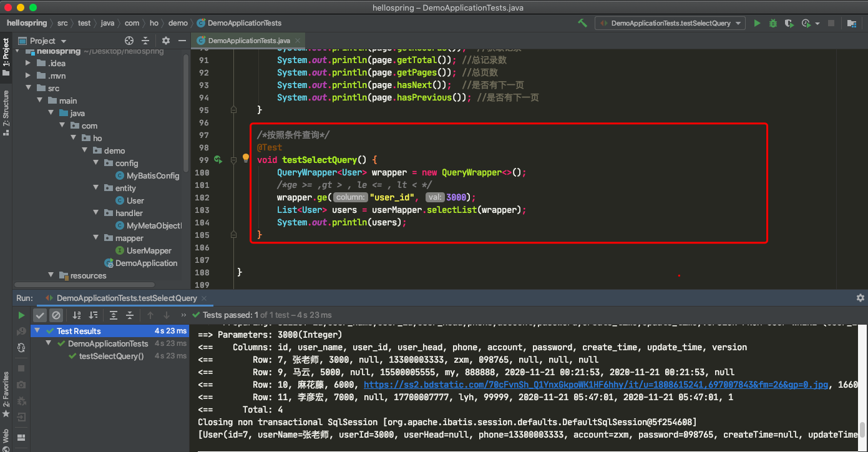Toggle the Show Passed tests checkmark button
Image resolution: width=868 pixels, height=452 pixels.
[40, 315]
